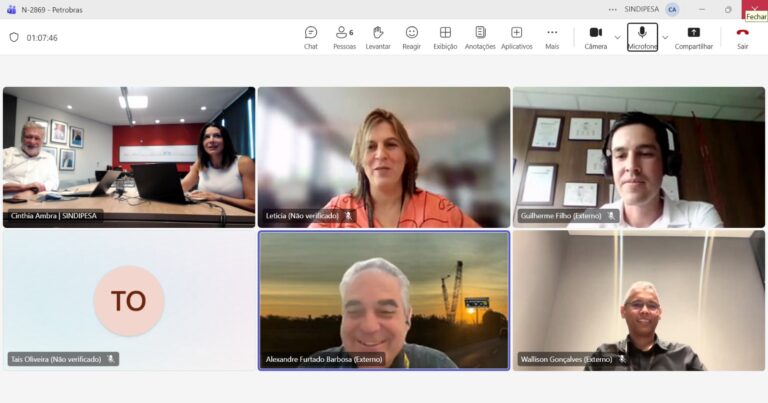
Task: Raise hand with the Levantar button
Action: click(378, 37)
